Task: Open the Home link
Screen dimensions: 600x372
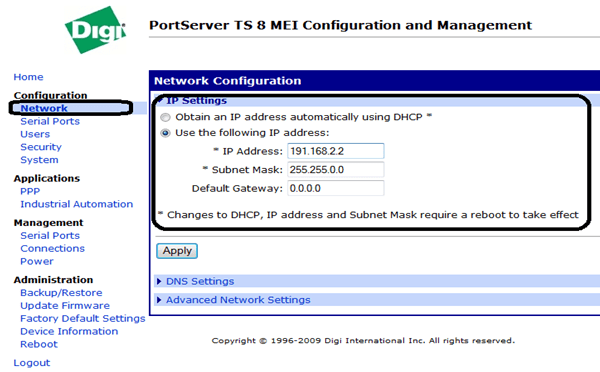Action: [x=28, y=77]
